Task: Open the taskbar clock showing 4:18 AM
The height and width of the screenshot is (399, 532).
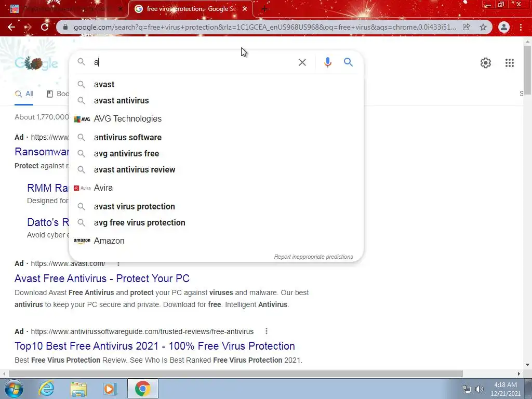Action: 505,389
